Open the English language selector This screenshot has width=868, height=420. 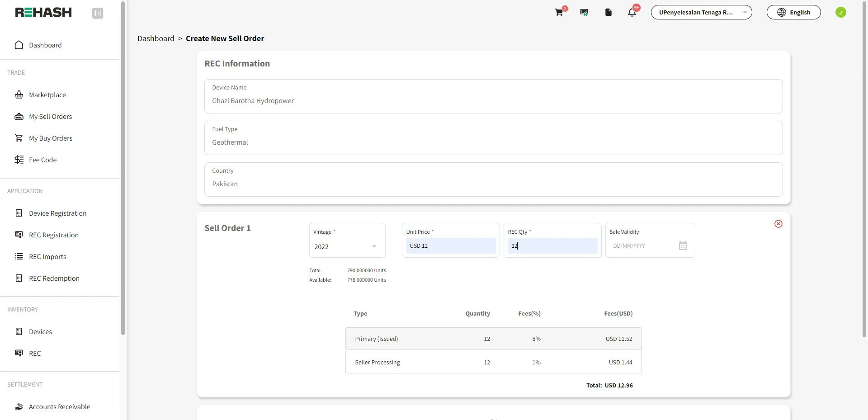pyautogui.click(x=794, y=12)
